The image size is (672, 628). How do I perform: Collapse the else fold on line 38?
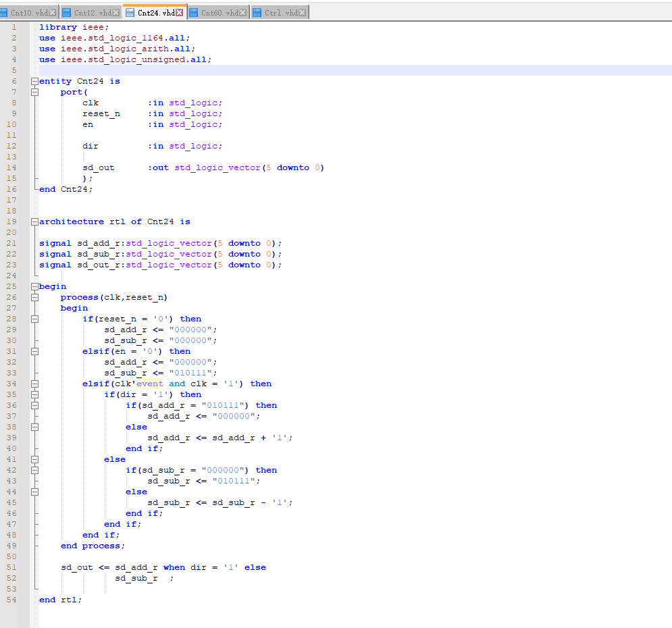coord(34,427)
